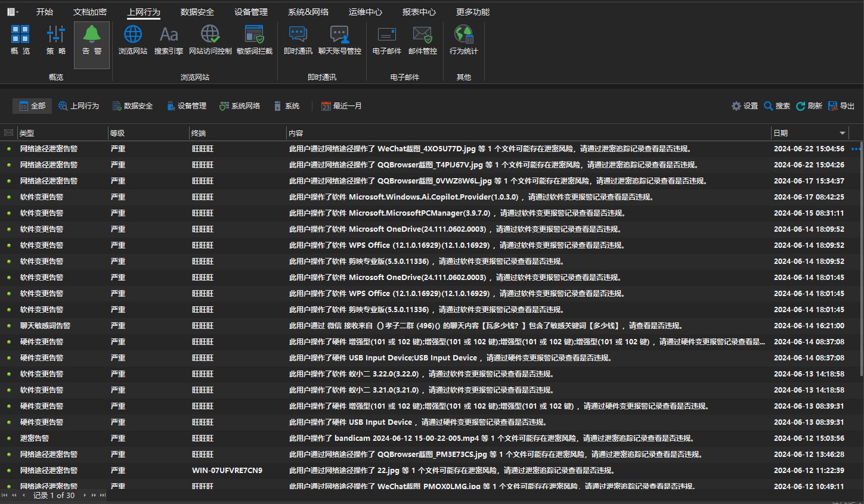Open 设置 gear in alert toolbar
This screenshot has height=504, width=864.
pyautogui.click(x=745, y=106)
